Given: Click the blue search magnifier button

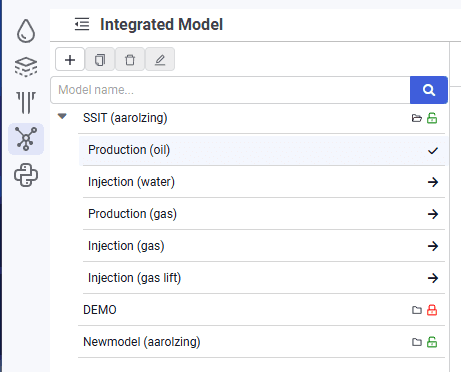Looking at the screenshot, I should (x=429, y=90).
